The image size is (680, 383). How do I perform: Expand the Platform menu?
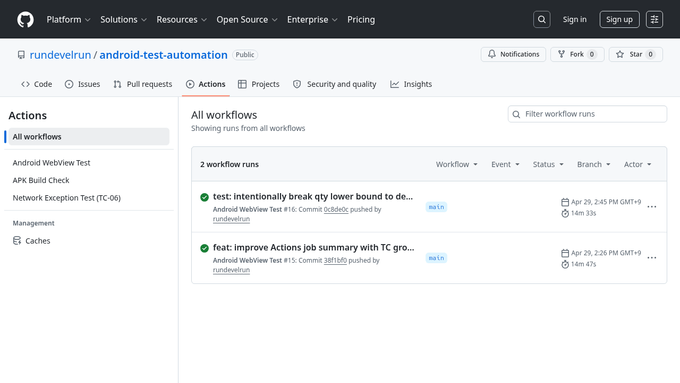69,20
